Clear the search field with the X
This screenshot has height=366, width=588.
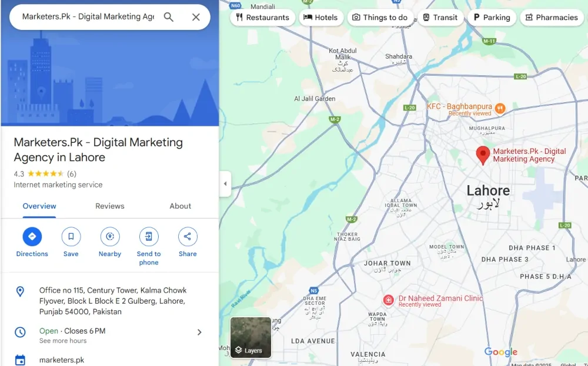coord(196,18)
